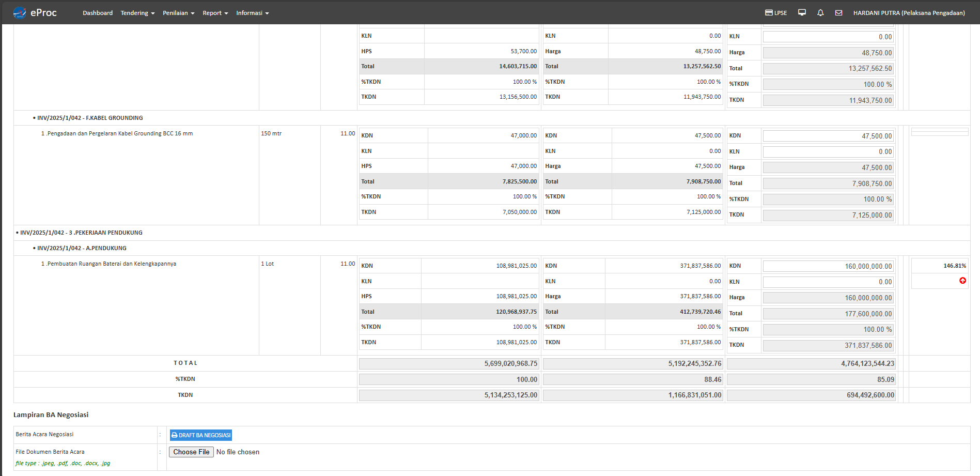
Task: Open the notifications bell icon
Action: click(820, 13)
